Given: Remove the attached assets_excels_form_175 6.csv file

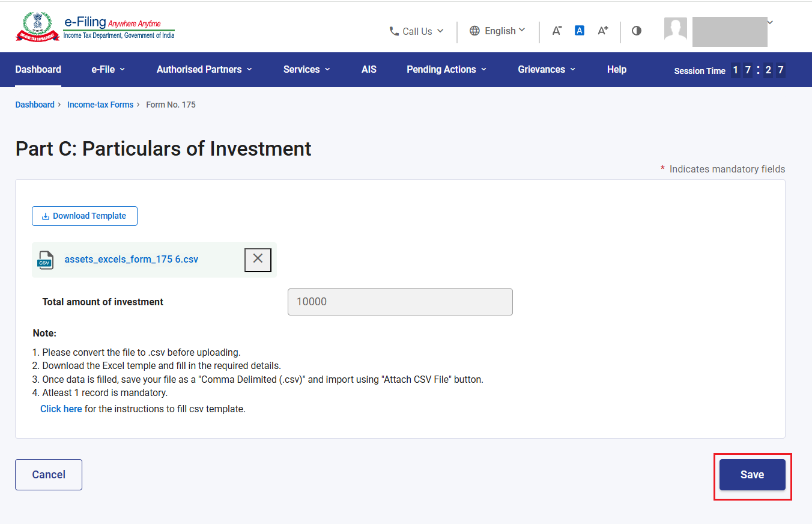Looking at the screenshot, I should pyautogui.click(x=258, y=260).
